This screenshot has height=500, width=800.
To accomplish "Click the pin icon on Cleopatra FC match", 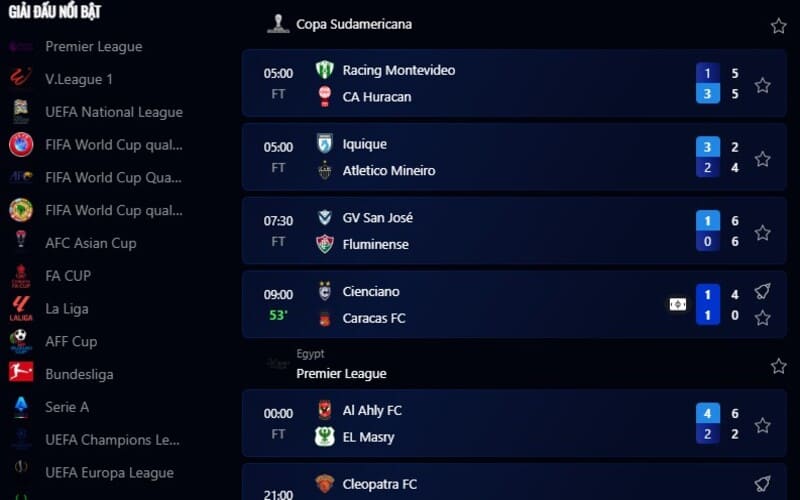I will [762, 484].
